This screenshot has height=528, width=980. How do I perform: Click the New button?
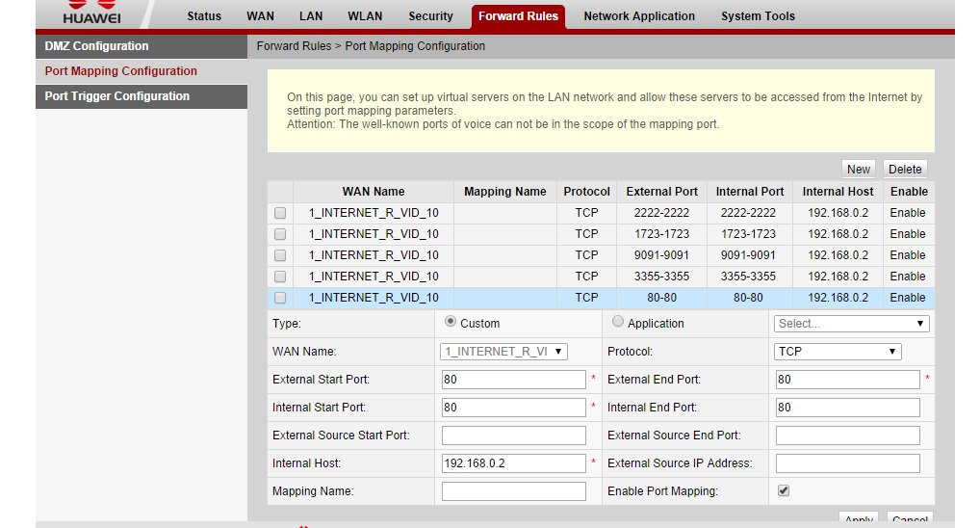[858, 169]
